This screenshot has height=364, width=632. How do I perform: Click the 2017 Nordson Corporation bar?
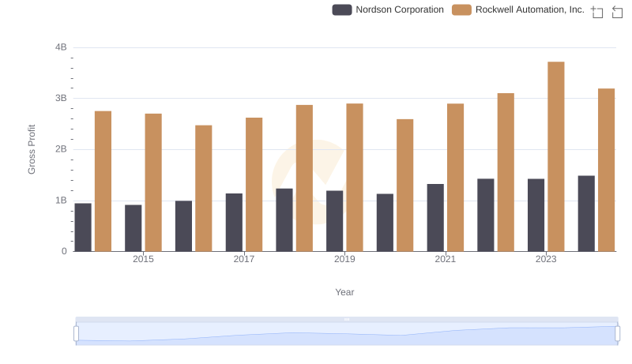click(234, 223)
